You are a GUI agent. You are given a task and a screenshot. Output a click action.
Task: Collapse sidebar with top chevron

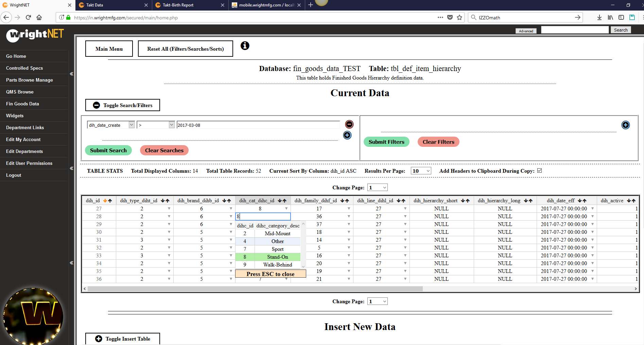[x=71, y=74]
